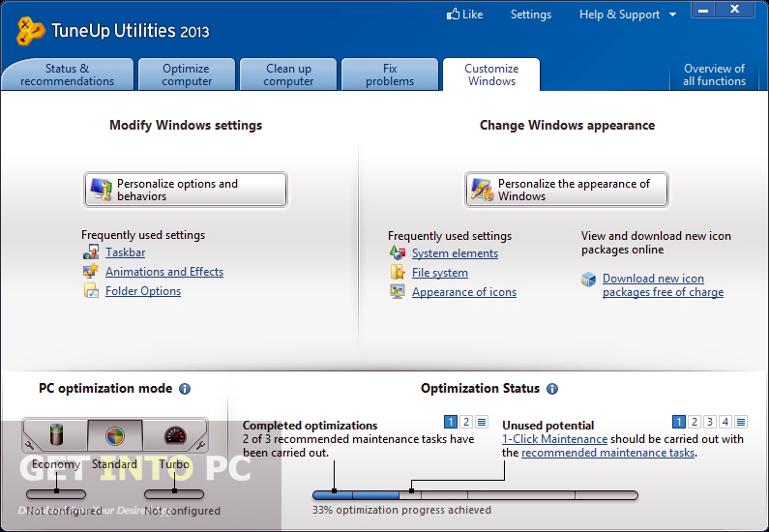The image size is (769, 532).
Task: Click the thumbs-up Like icon
Action: tap(453, 14)
